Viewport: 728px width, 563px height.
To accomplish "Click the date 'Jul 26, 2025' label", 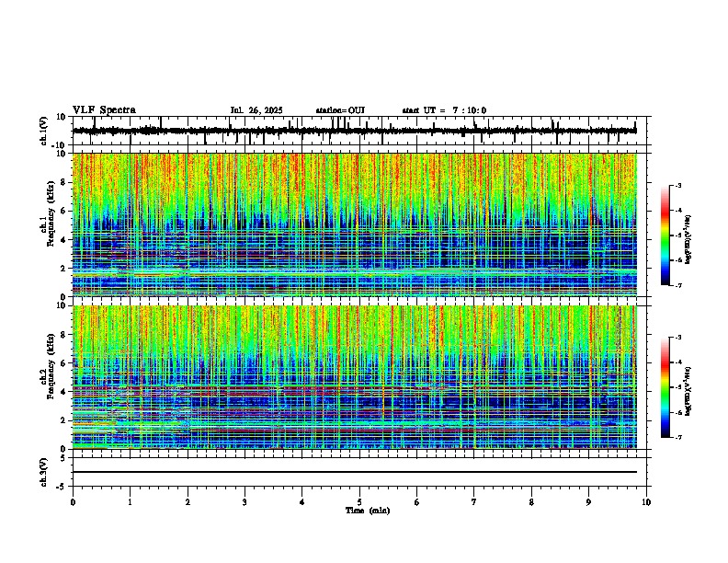I will coord(256,110).
